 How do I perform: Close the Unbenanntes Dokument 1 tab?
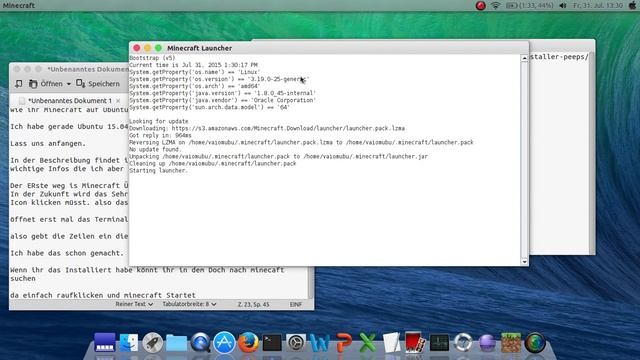[x=118, y=100]
